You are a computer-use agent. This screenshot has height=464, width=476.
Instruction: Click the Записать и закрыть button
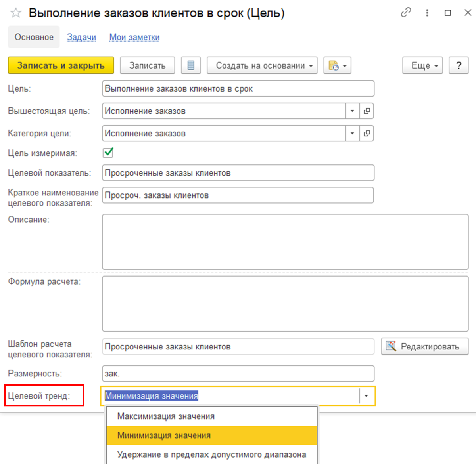61,65
